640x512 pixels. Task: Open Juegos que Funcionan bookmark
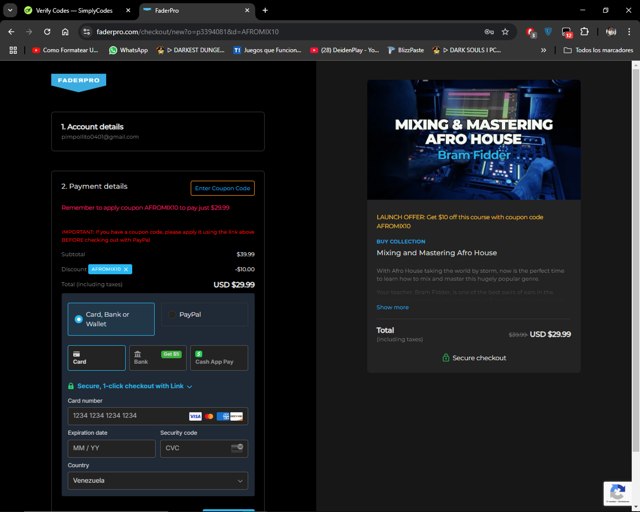267,50
